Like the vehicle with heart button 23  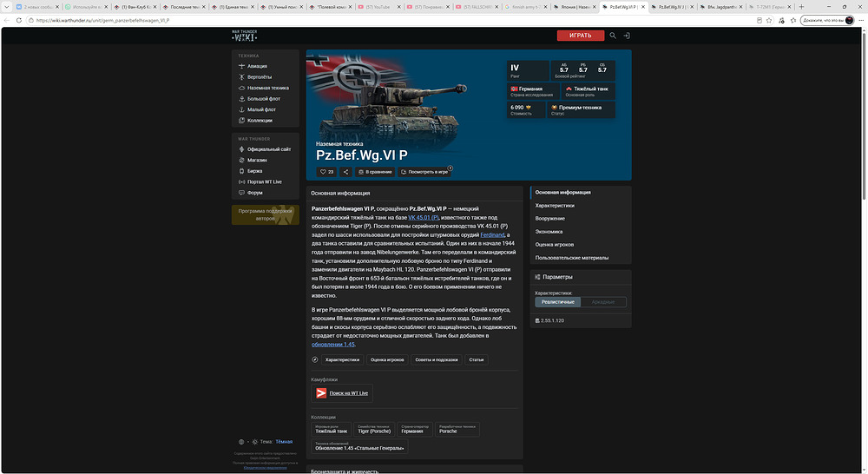326,172
